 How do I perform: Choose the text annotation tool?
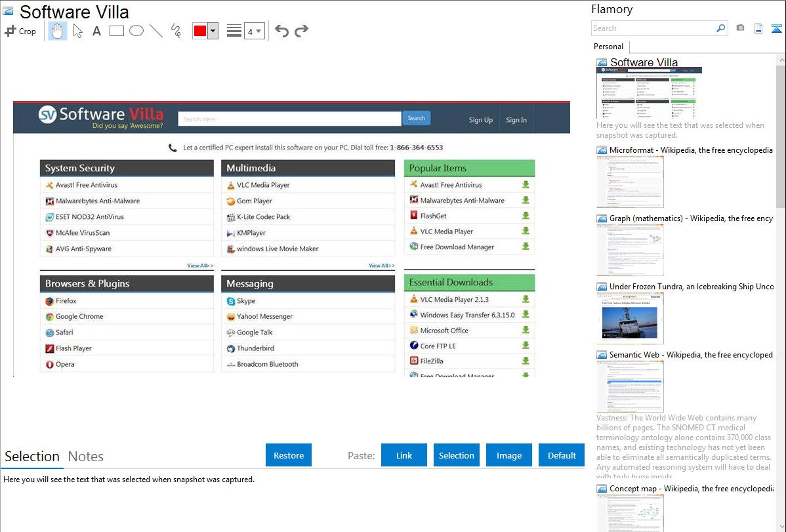tap(96, 31)
